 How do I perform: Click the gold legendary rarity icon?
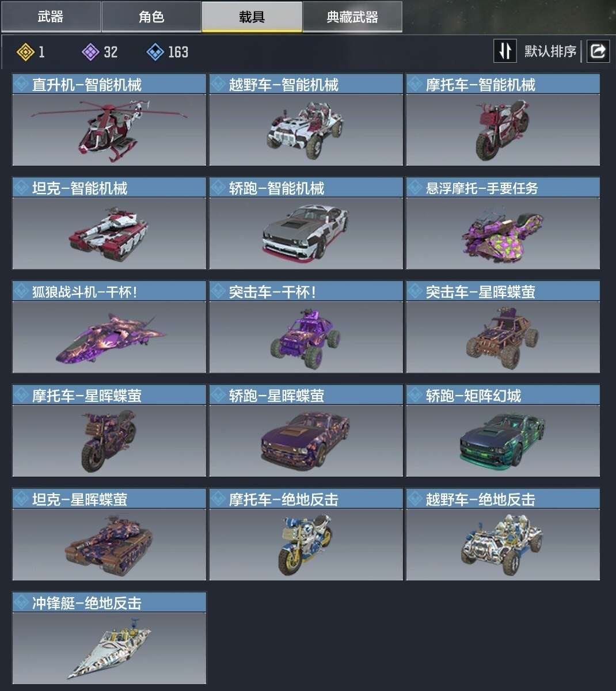(x=26, y=52)
